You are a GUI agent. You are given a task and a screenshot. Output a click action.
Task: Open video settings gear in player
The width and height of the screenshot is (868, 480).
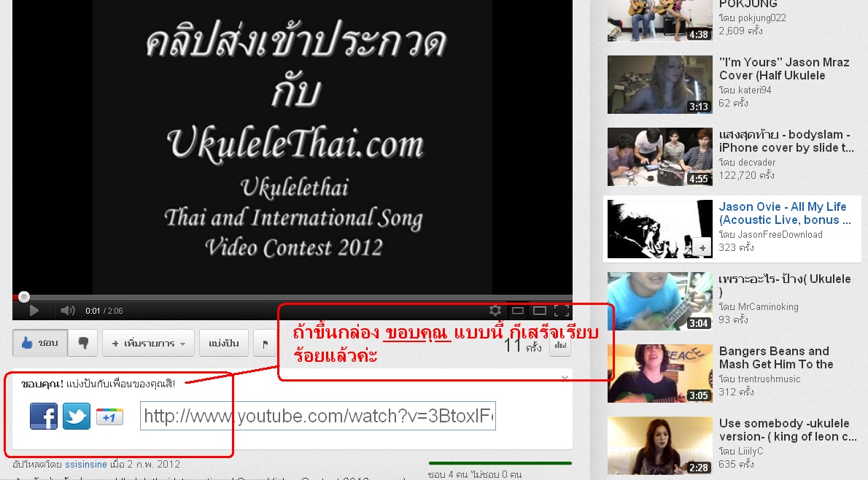click(x=495, y=311)
